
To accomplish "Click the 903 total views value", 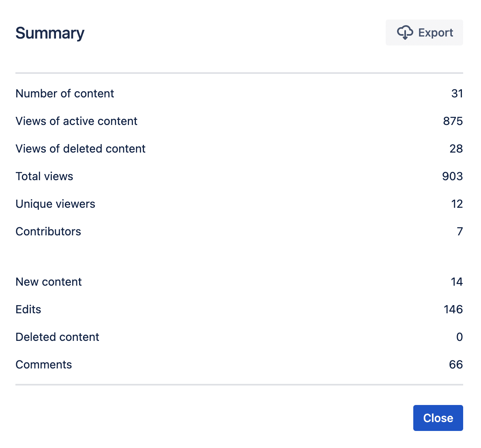I will pyautogui.click(x=452, y=176).
